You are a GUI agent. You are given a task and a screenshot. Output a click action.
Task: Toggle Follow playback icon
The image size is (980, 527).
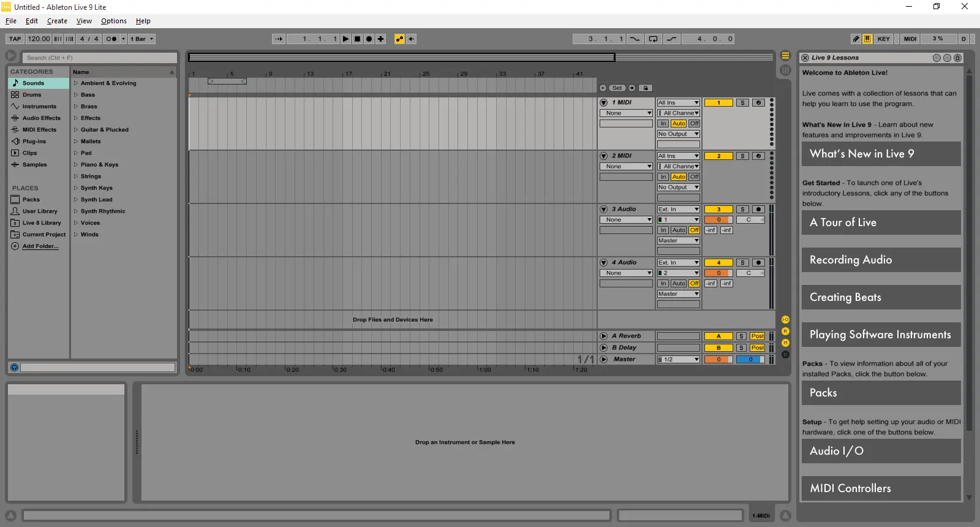pyautogui.click(x=279, y=39)
